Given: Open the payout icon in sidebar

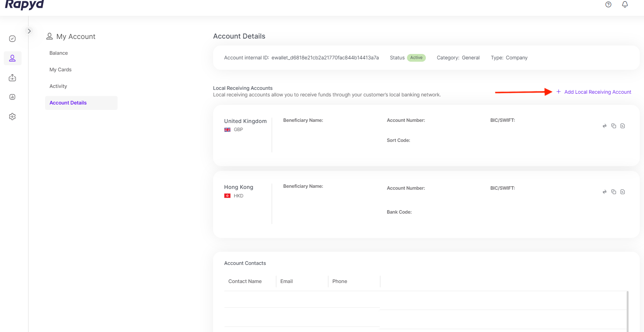Looking at the screenshot, I should tap(12, 78).
